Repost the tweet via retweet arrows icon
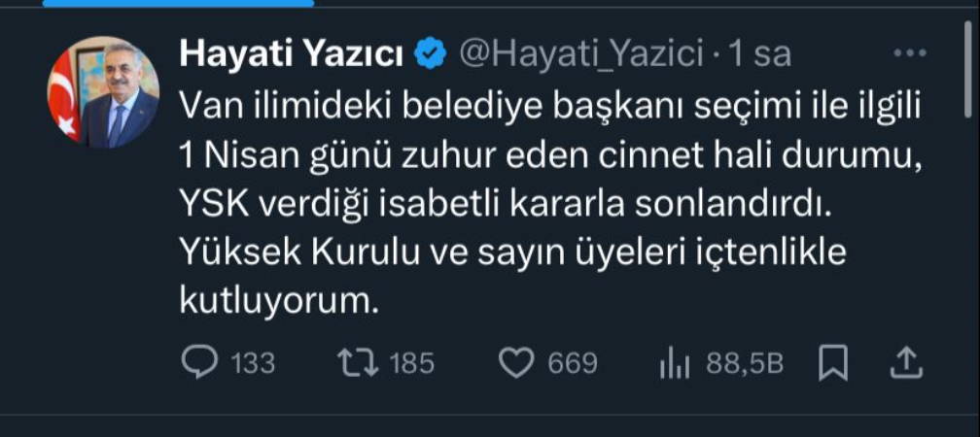 pos(358,363)
